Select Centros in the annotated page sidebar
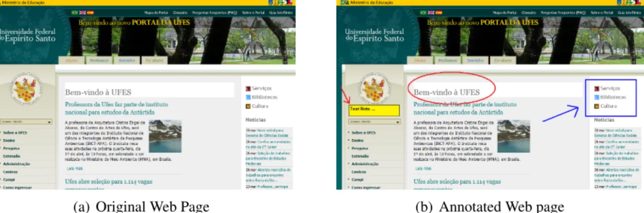The width and height of the screenshot is (644, 213). pos(359,171)
